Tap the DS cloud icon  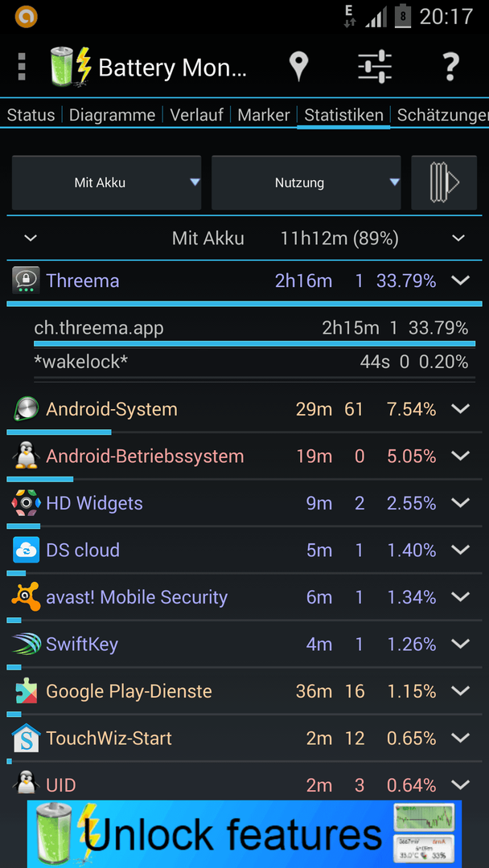tap(26, 551)
